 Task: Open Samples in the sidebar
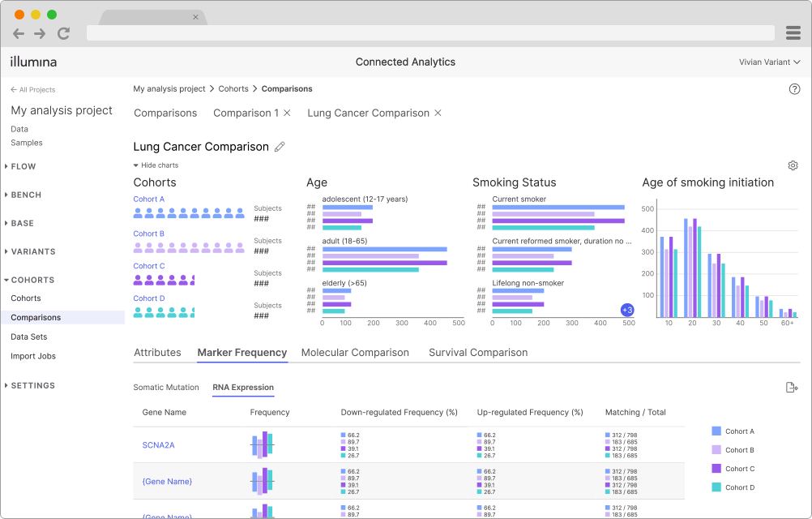coord(27,143)
